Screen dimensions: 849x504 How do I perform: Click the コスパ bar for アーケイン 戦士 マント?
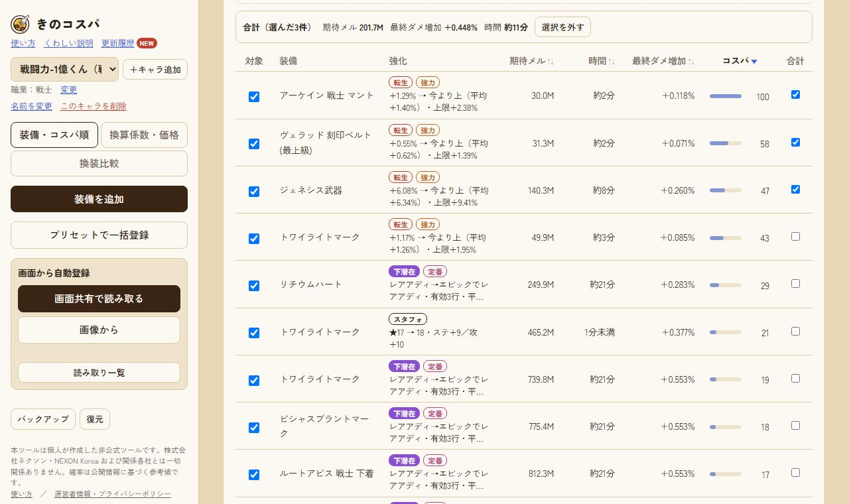pos(726,96)
